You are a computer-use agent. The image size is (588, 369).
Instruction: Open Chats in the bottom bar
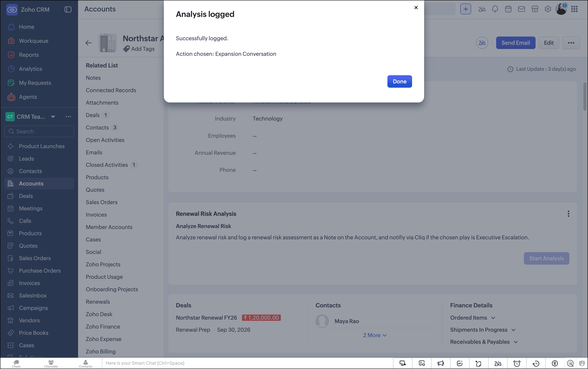point(16,364)
